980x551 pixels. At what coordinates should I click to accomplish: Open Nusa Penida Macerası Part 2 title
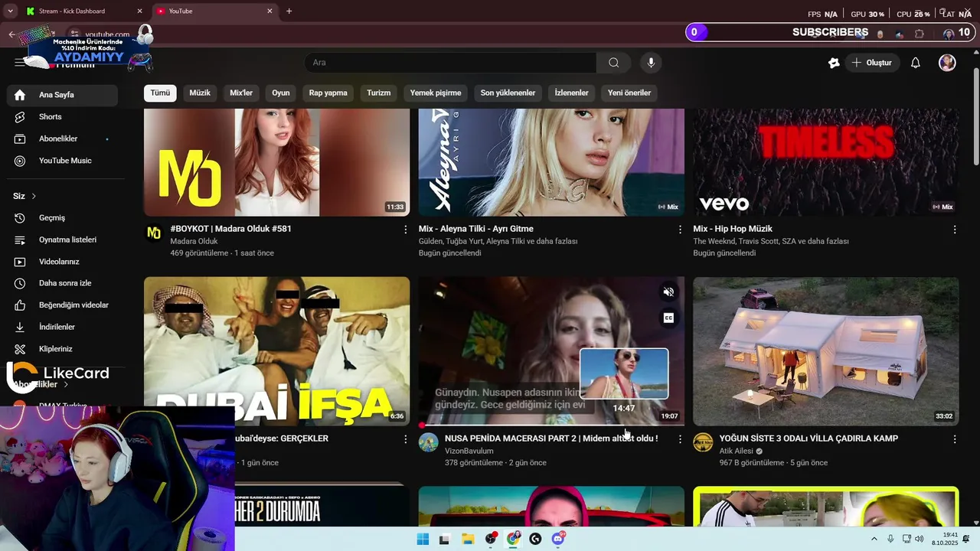pos(551,439)
